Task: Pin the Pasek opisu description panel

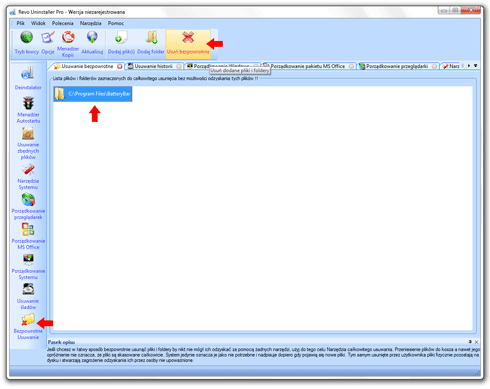Action: coord(470,342)
